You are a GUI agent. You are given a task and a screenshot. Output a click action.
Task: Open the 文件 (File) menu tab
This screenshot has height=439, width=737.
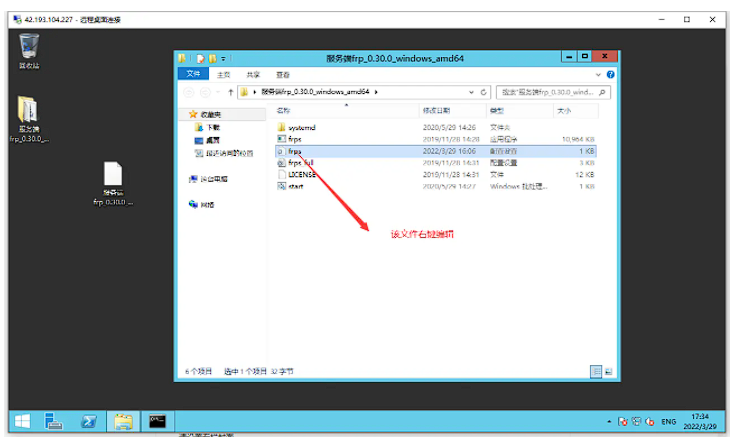click(193, 74)
